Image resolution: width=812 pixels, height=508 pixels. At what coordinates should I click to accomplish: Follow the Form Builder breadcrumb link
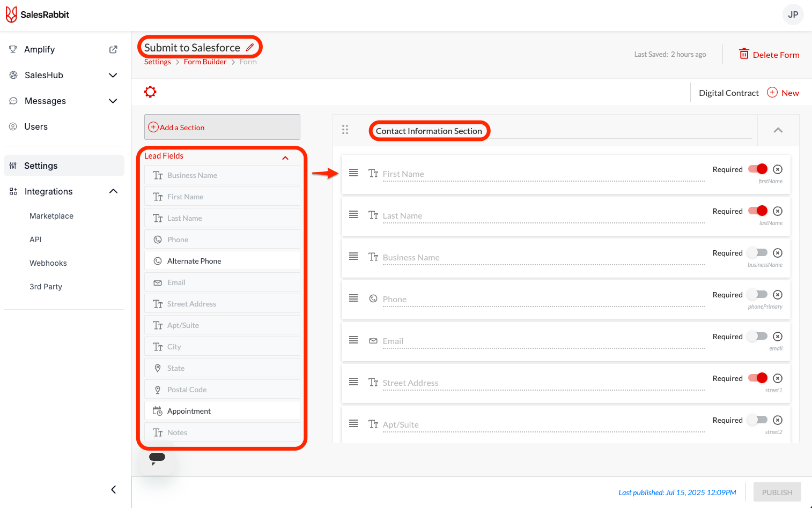pyautogui.click(x=205, y=62)
